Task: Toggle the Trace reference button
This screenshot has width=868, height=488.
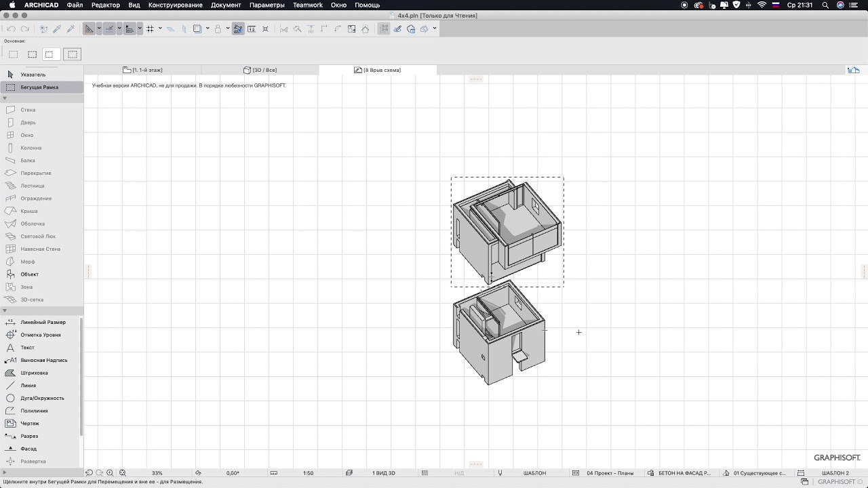Action: pyautogui.click(x=197, y=29)
